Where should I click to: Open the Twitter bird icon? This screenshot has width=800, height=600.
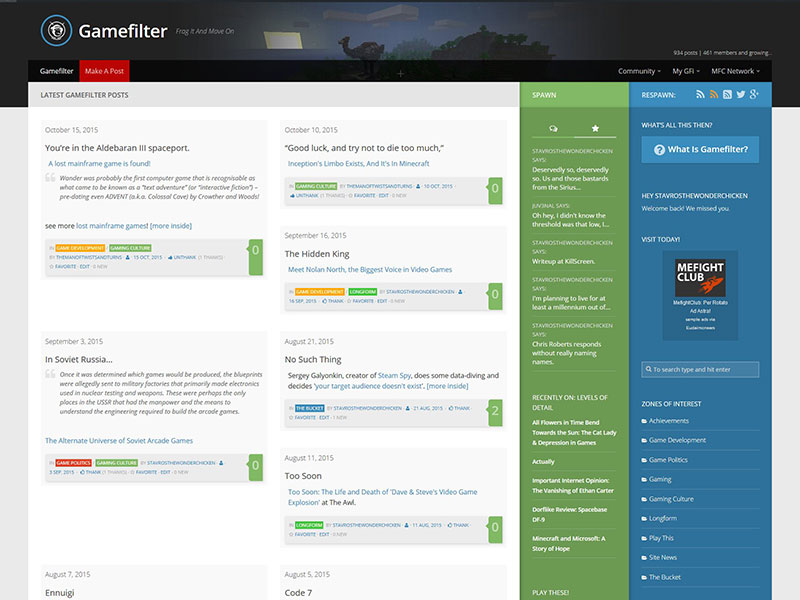[740, 94]
